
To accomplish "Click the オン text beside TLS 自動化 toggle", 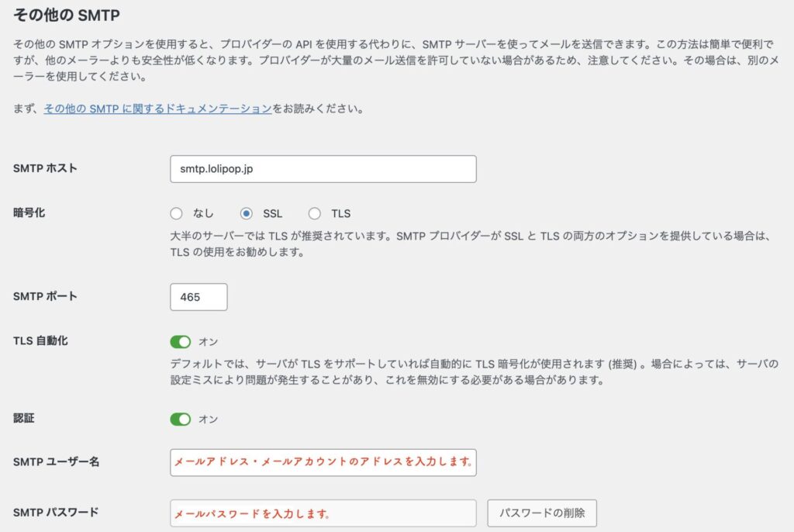I will click(x=209, y=342).
